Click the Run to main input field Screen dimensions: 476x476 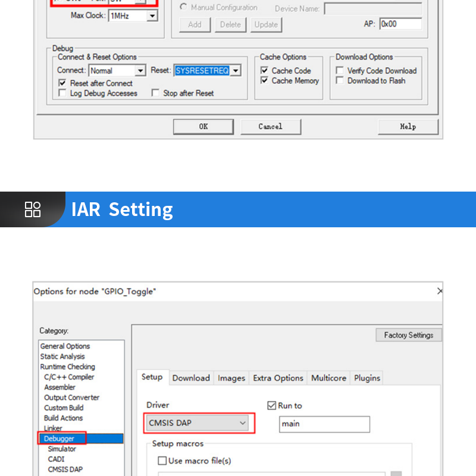pos(324,424)
